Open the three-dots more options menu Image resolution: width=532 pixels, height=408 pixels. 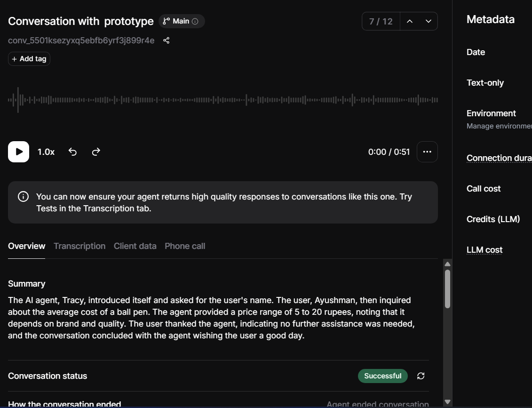point(427,152)
